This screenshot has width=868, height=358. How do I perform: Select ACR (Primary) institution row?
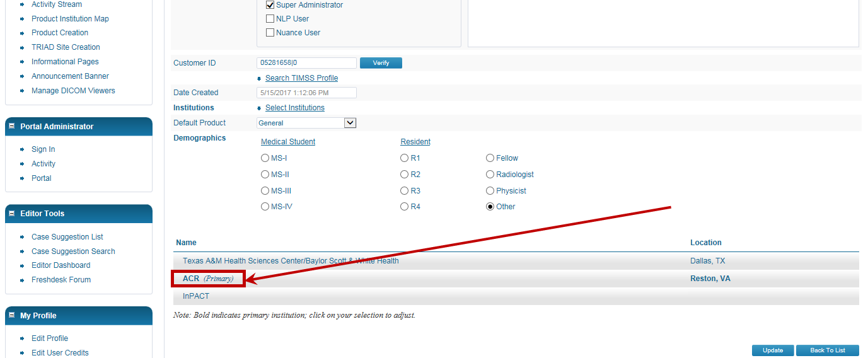point(516,279)
